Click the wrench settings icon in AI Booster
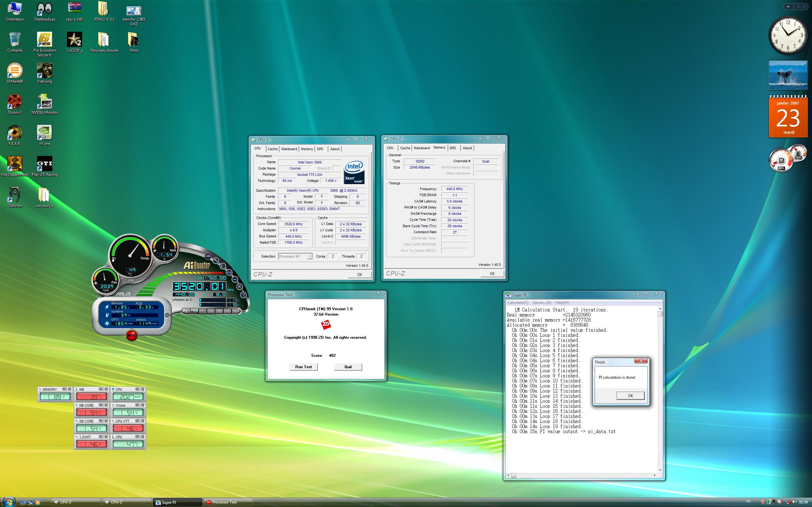 tap(216, 260)
